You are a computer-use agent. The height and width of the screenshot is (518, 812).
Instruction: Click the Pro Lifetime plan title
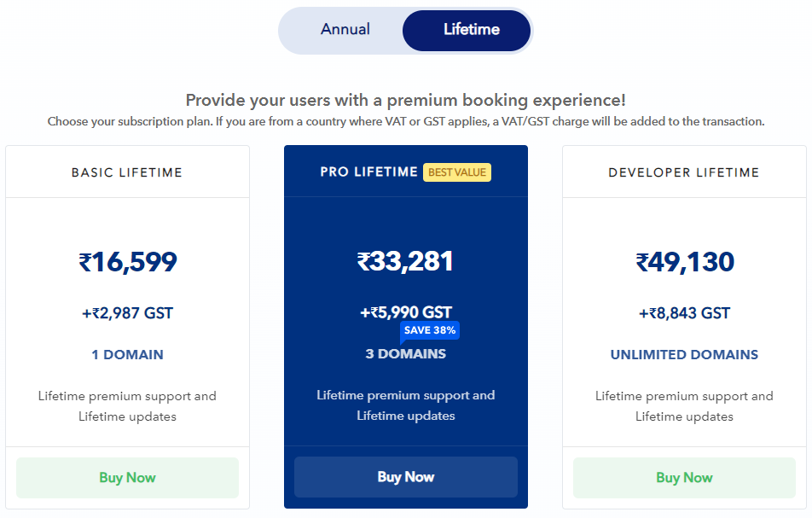(x=368, y=172)
